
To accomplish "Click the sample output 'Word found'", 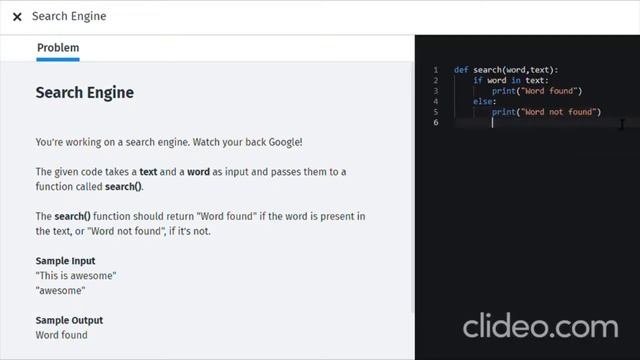I will point(61,335).
